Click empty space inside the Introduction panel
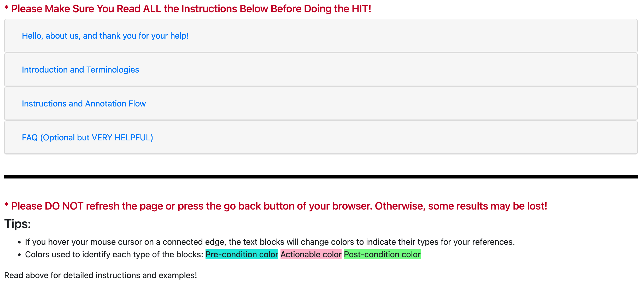The height and width of the screenshot is (286, 644). (392, 70)
